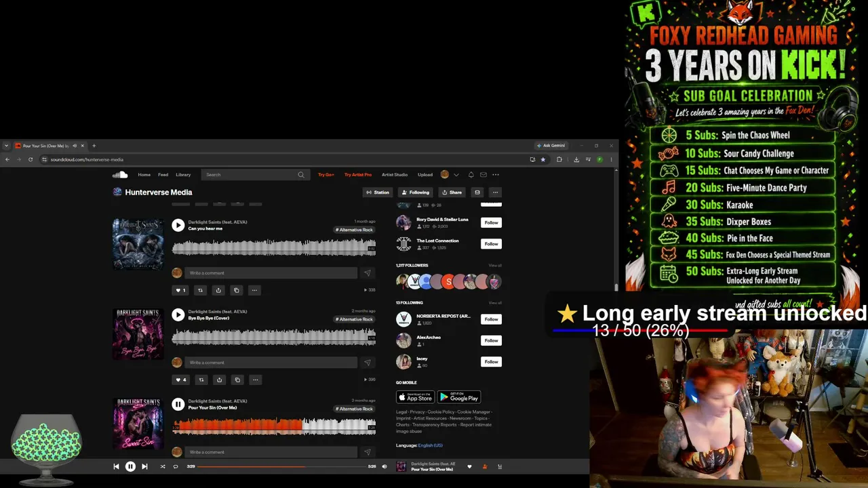868x488 pixels.
Task: Like the track Bye Bye Bye (Cover)
Action: (181, 380)
